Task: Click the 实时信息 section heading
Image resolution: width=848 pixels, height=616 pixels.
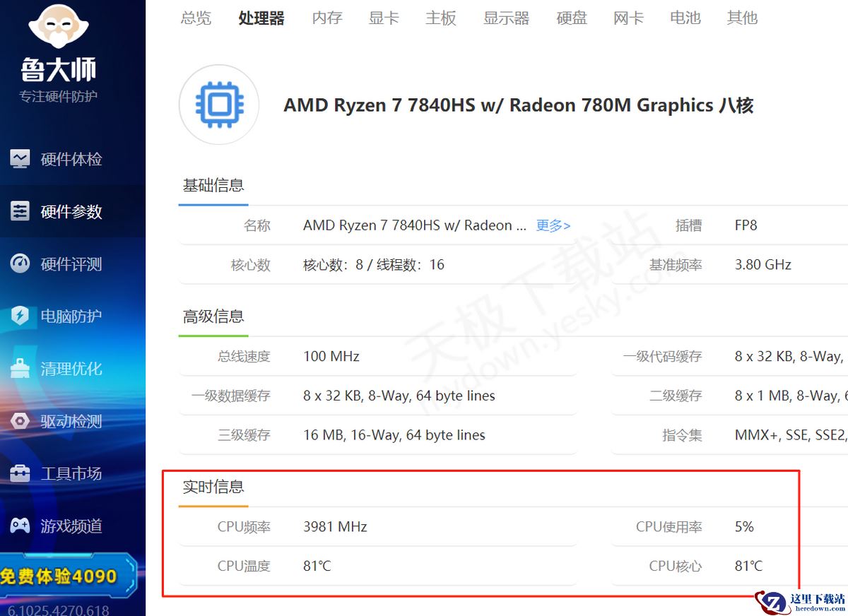Action: 213,487
